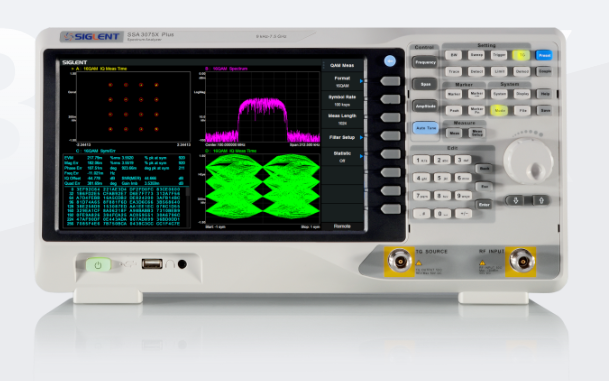
Task: Click the up arrow key
Action: [x=541, y=200]
